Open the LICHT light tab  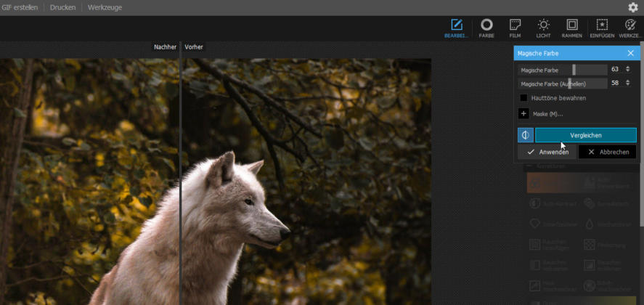point(543,28)
